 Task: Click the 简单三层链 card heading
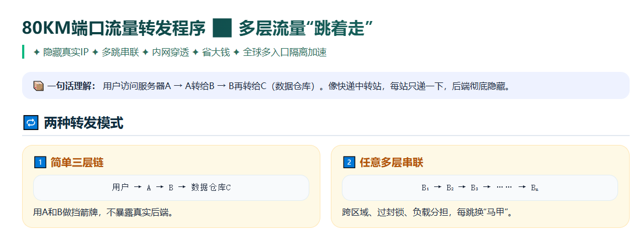click(77, 163)
